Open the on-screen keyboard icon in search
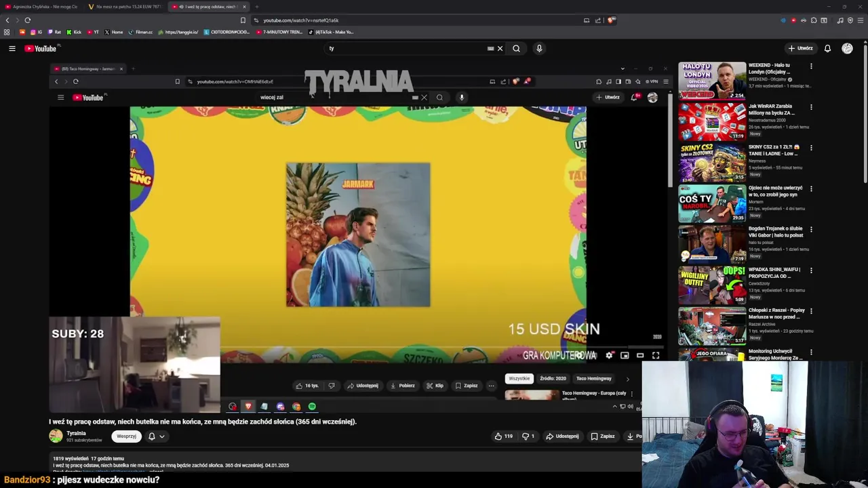Image resolution: width=868 pixels, height=488 pixels. (x=490, y=48)
